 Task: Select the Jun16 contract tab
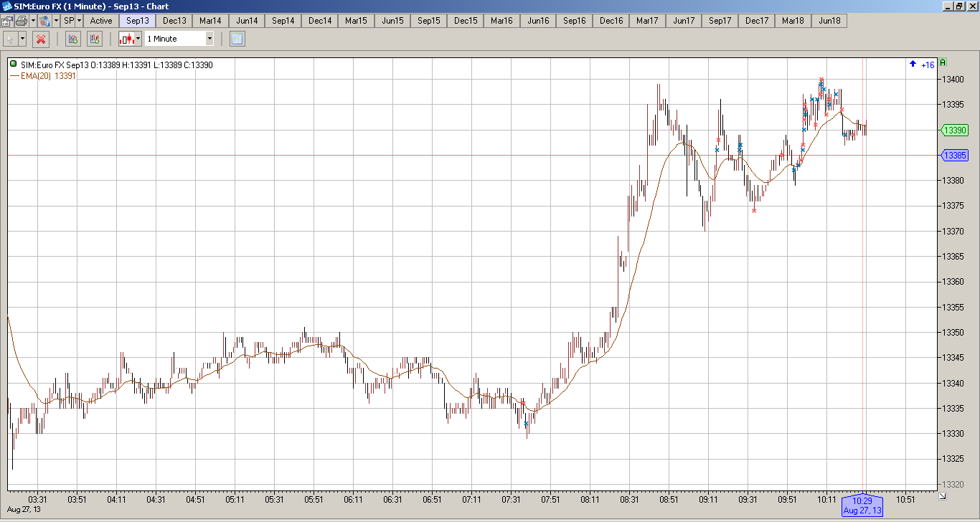tap(539, 21)
